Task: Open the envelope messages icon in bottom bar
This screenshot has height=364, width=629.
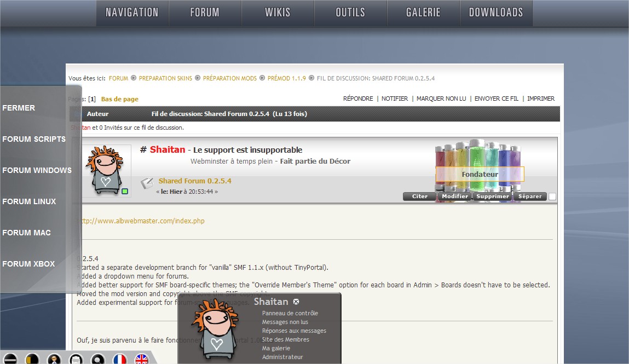Action: (x=76, y=359)
